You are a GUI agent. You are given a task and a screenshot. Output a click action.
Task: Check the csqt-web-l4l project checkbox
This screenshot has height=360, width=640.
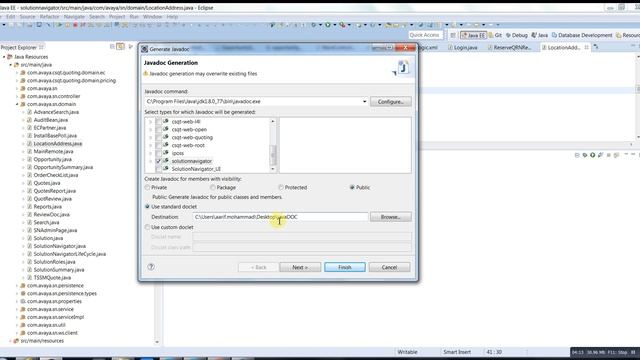coord(158,122)
